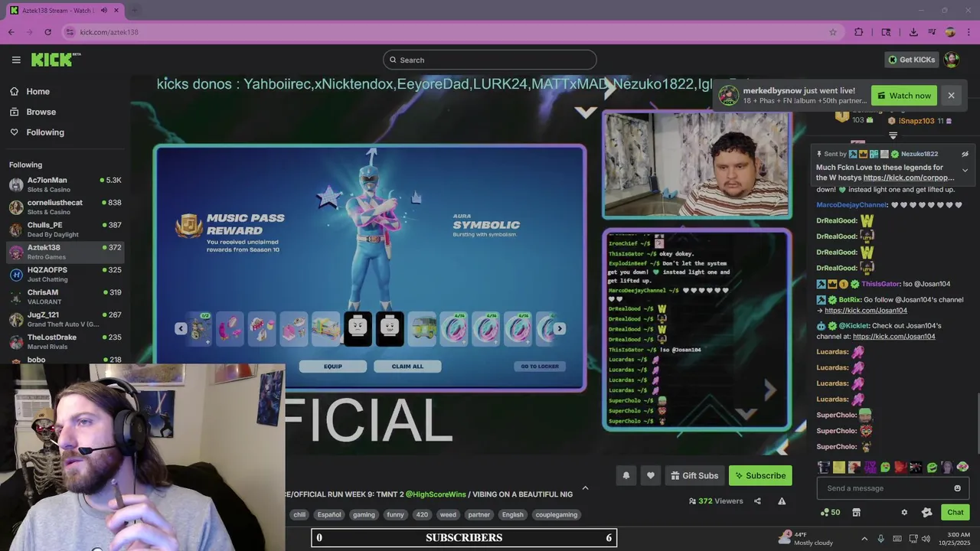Click the Español tag
Screen dimensions: 980x551
329,515
